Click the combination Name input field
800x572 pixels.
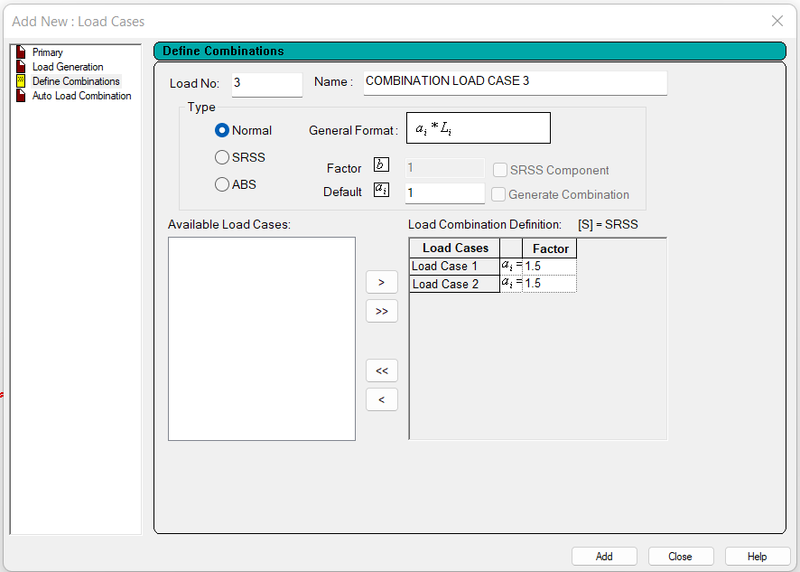[x=515, y=83]
